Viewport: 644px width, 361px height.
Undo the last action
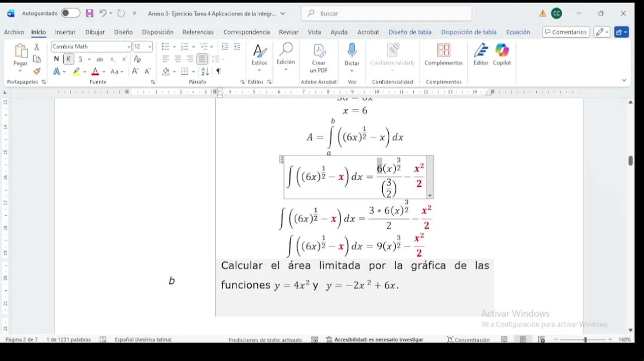[x=103, y=14]
